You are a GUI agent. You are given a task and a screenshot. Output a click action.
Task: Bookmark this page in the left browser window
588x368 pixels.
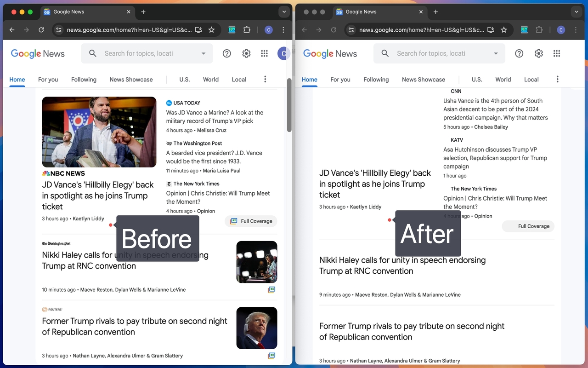211,30
